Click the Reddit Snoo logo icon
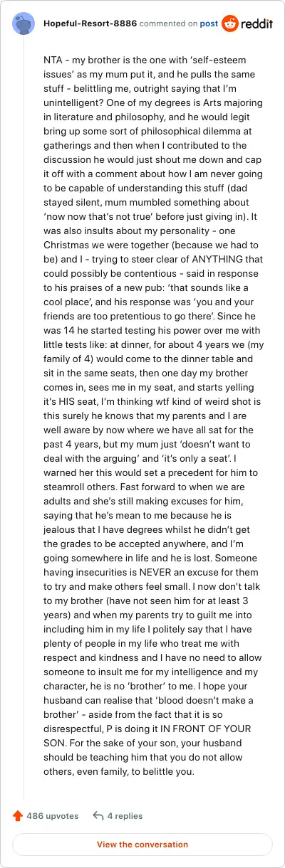 click(x=230, y=23)
